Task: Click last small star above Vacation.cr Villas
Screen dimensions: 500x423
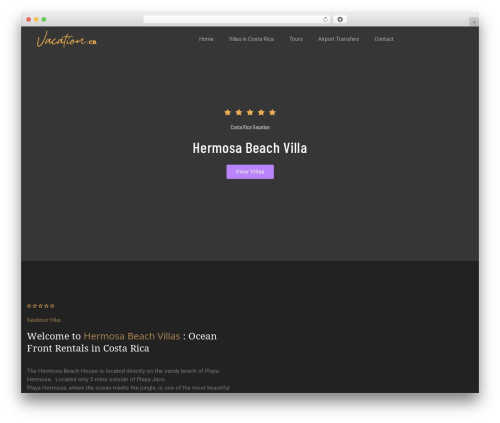Action: pos(52,306)
